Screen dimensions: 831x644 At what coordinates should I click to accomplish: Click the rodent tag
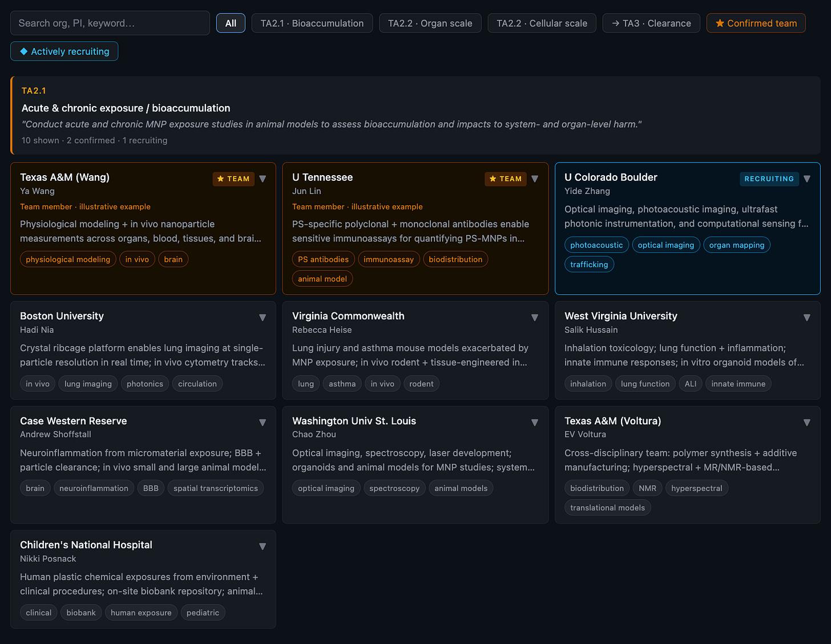(421, 384)
